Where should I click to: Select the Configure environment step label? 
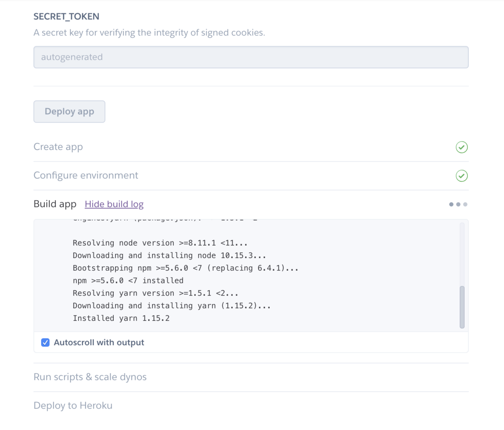tap(86, 176)
